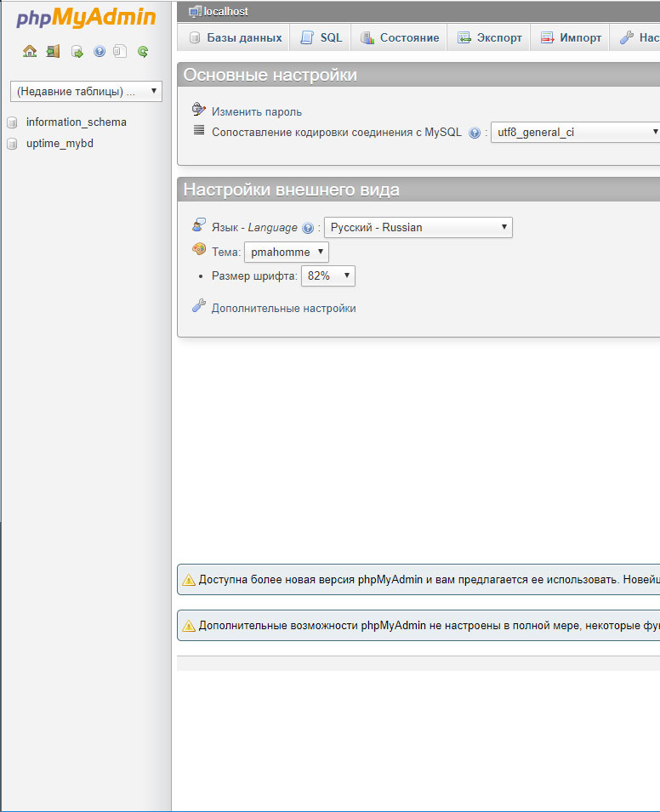Click the Изменить пароль link
The image size is (660, 812).
(x=257, y=112)
